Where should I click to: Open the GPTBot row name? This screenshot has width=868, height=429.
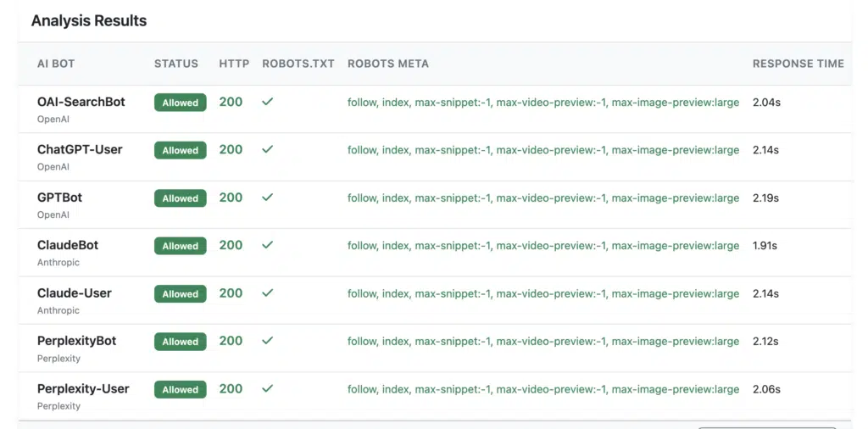click(60, 198)
